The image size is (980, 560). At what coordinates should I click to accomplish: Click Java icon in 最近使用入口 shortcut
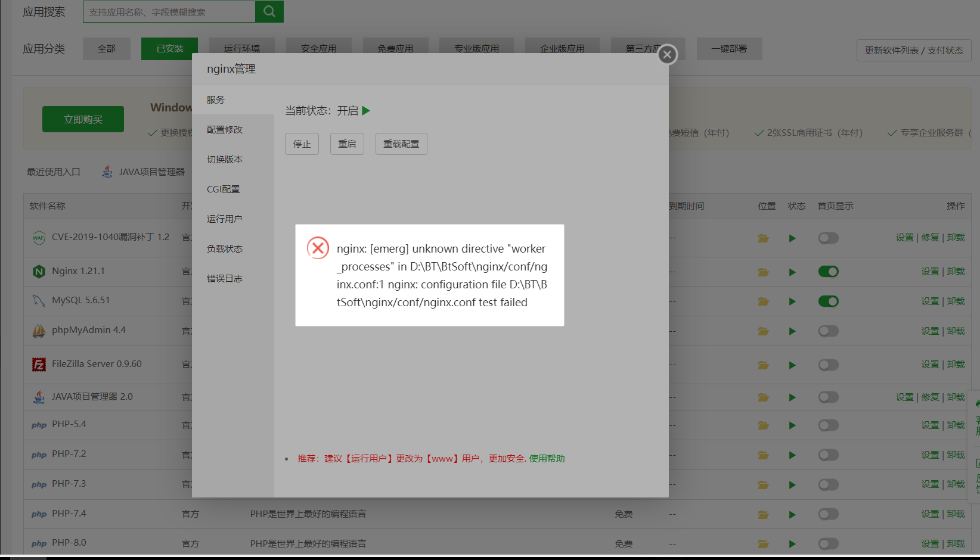coord(107,172)
